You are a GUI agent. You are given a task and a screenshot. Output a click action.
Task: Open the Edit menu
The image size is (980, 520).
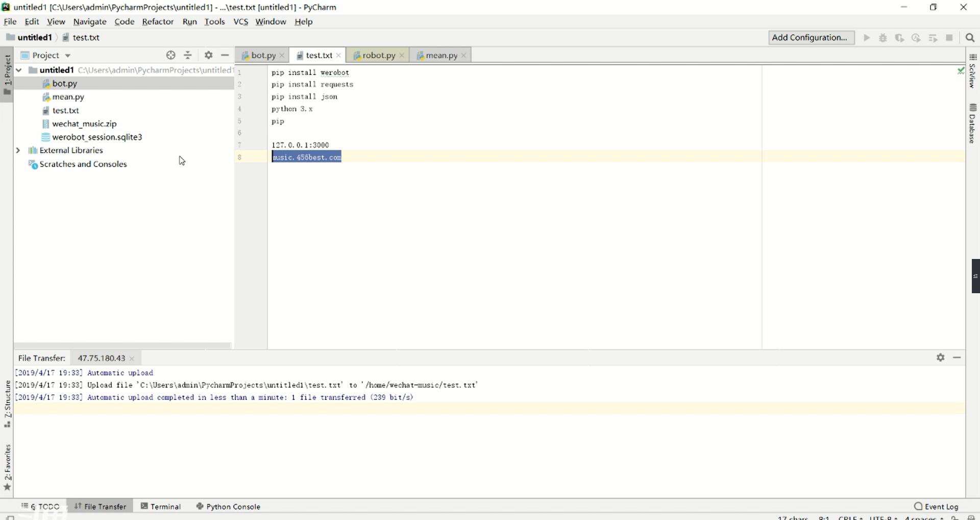[32, 21]
